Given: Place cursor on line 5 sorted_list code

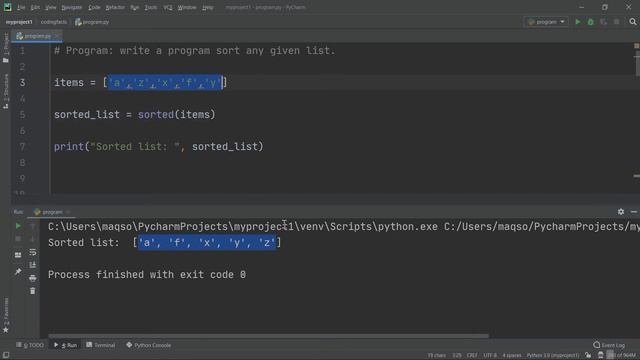Looking at the screenshot, I should click(134, 115).
